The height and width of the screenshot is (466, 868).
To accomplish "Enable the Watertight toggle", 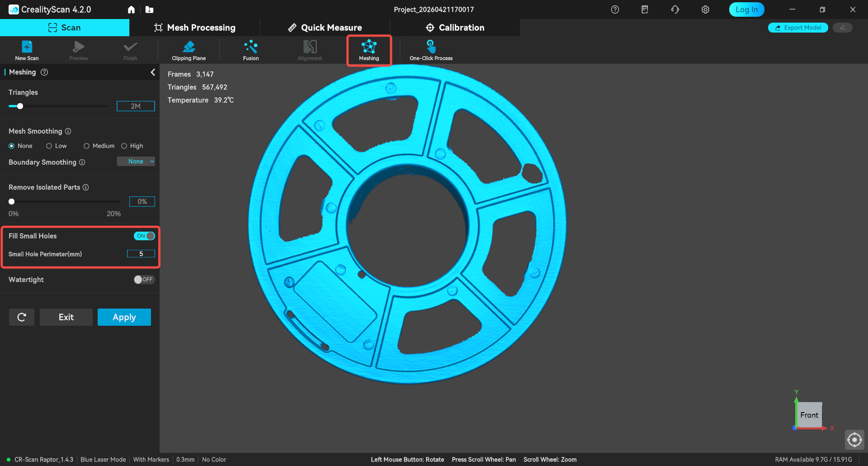I will click(144, 280).
